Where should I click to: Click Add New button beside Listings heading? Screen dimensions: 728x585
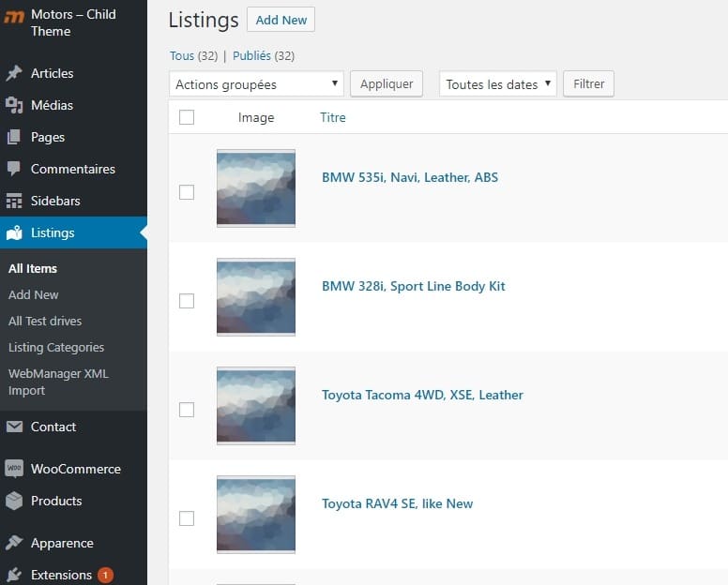(281, 20)
